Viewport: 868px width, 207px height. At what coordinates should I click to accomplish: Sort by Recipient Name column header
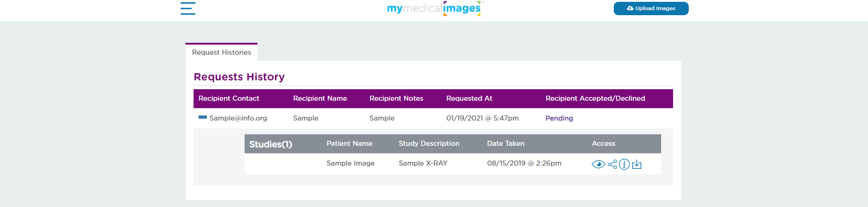coord(320,98)
